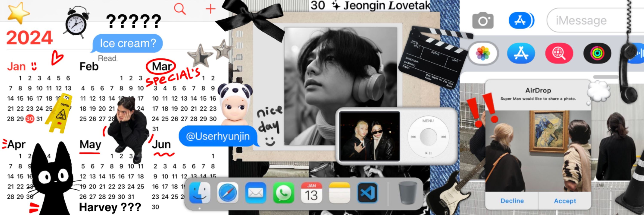644x215 pixels.
Task: Click the iPod previous track button
Action: (x=413, y=137)
